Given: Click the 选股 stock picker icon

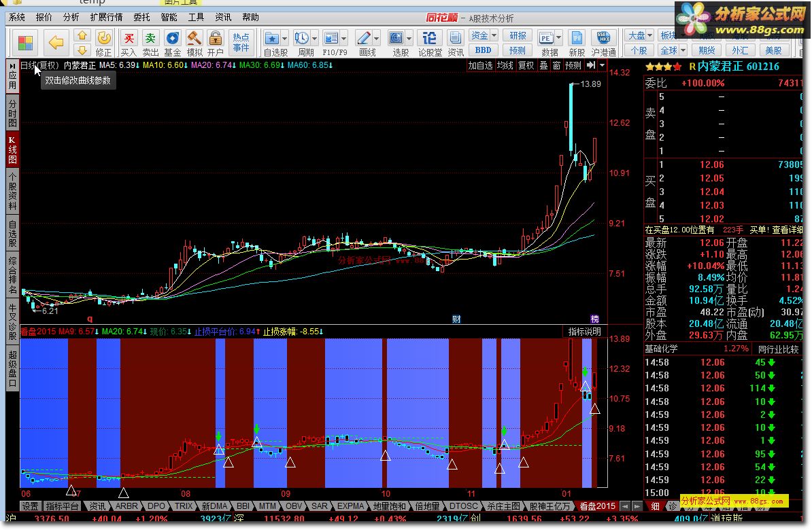Looking at the screenshot, I should [x=396, y=43].
